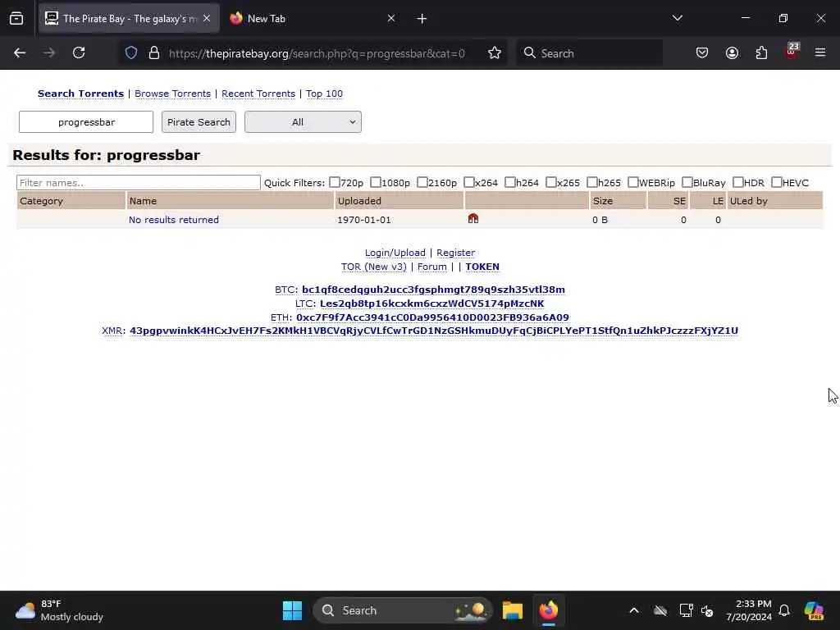Open the notifications bell in the taskbar
The height and width of the screenshot is (630, 840).
pyautogui.click(x=784, y=610)
